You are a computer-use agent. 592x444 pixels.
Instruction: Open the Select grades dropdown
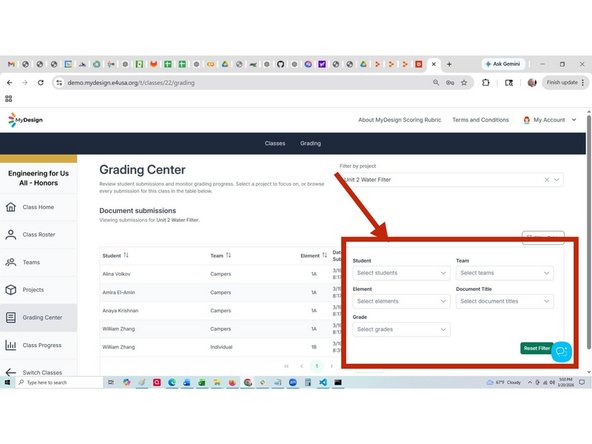(401, 330)
